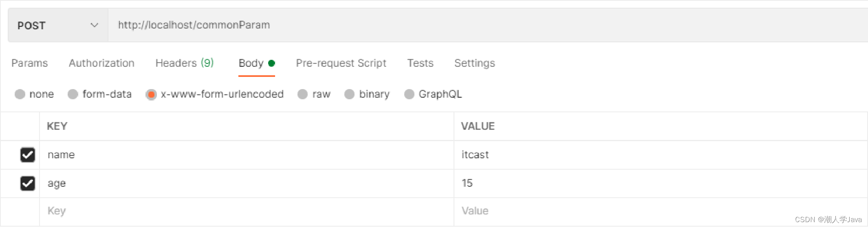Pick the GraphQL body type

click(x=409, y=94)
